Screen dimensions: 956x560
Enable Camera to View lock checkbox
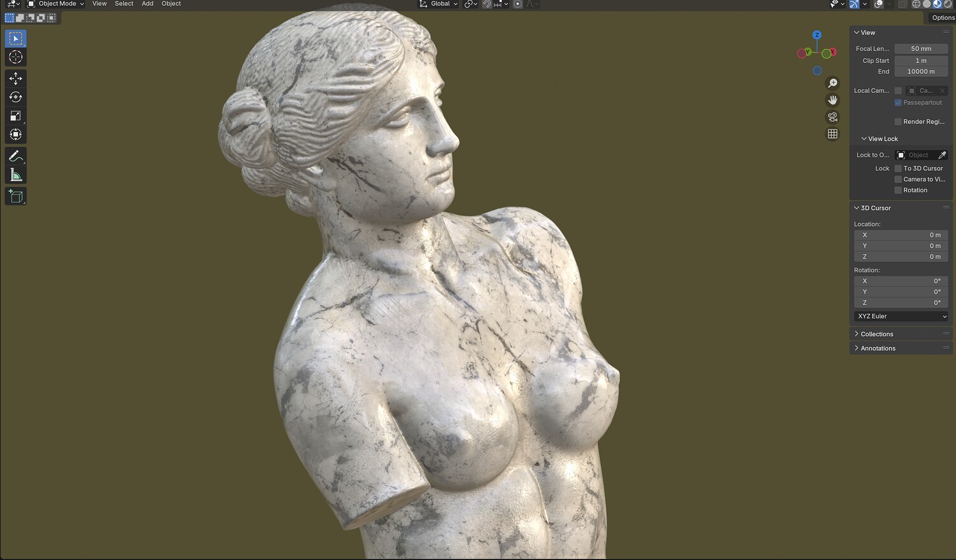click(898, 179)
